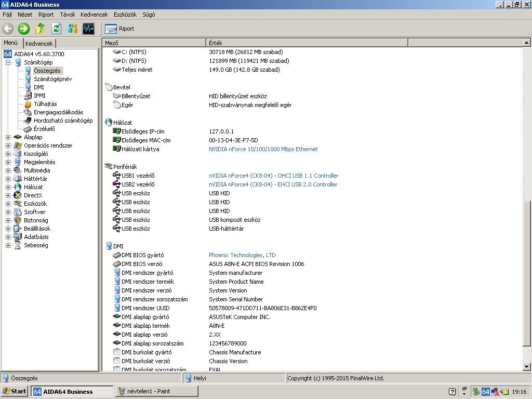
Task: Open the NVIDIA nForce Ethernet link
Action: point(263,149)
